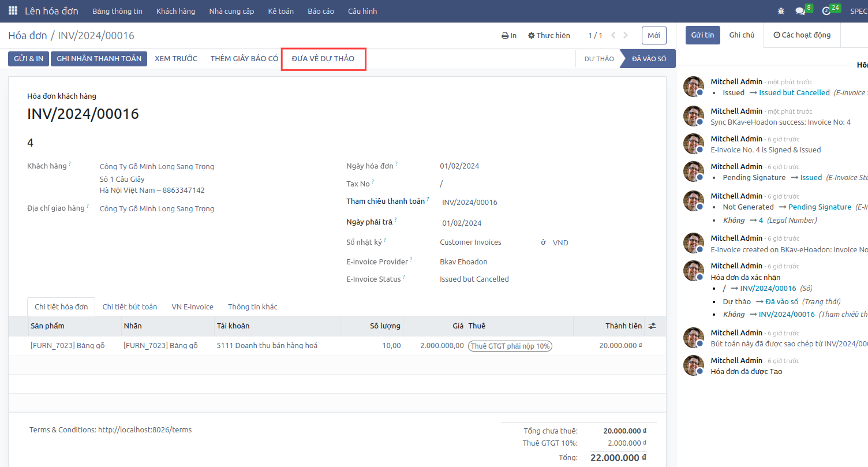Click the ĐƯA VỀ DỰ THẢO button

click(323, 59)
